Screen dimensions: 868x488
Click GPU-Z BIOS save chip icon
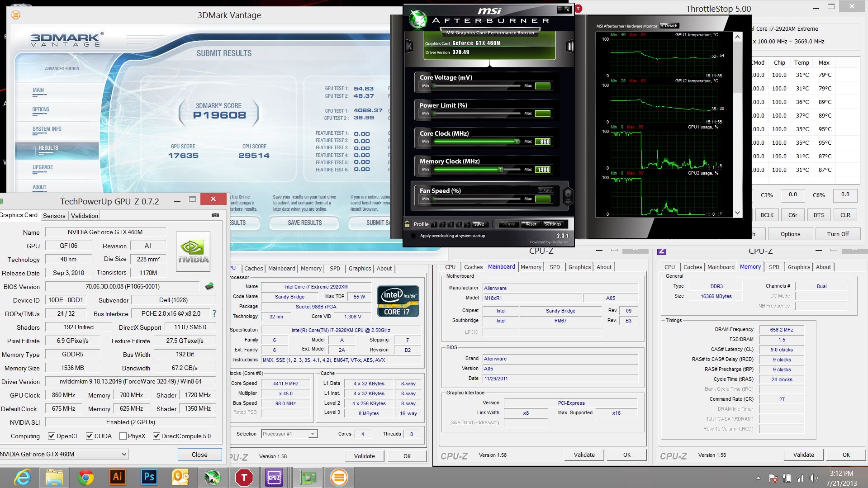coord(209,286)
